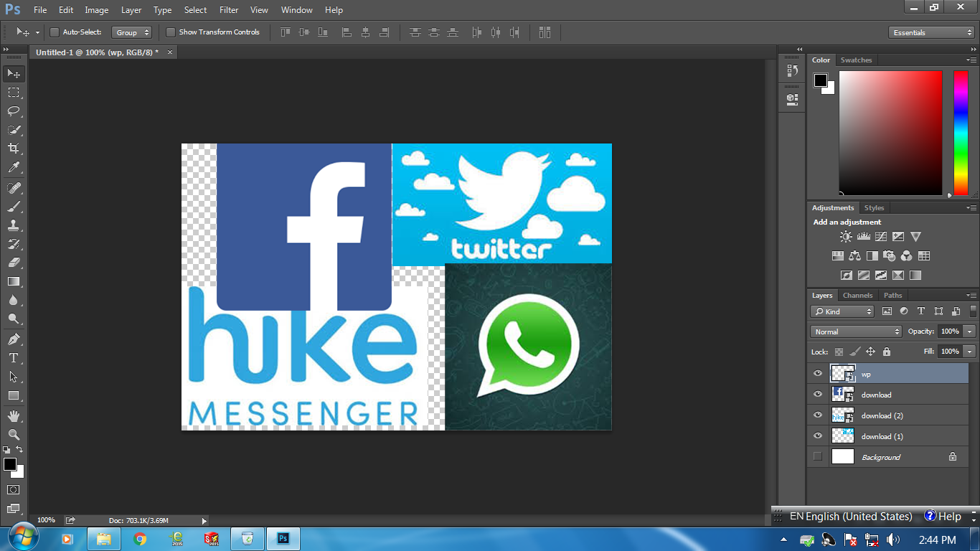Image resolution: width=980 pixels, height=551 pixels.
Task: Open the Layers panel options menu
Action: 971,295
